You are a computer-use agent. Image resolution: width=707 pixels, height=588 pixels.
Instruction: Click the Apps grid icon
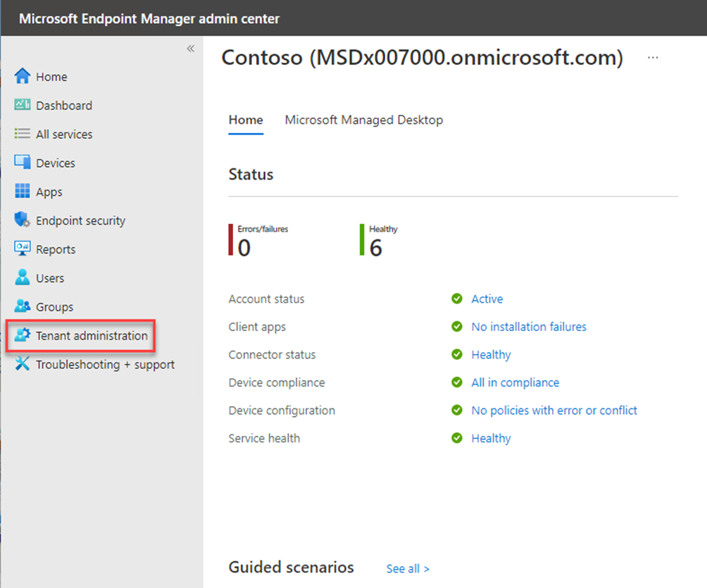[x=22, y=191]
